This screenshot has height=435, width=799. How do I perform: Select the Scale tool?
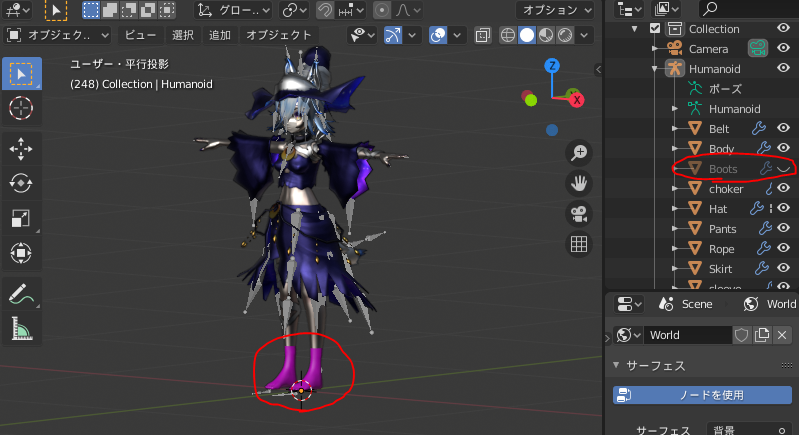point(21,218)
